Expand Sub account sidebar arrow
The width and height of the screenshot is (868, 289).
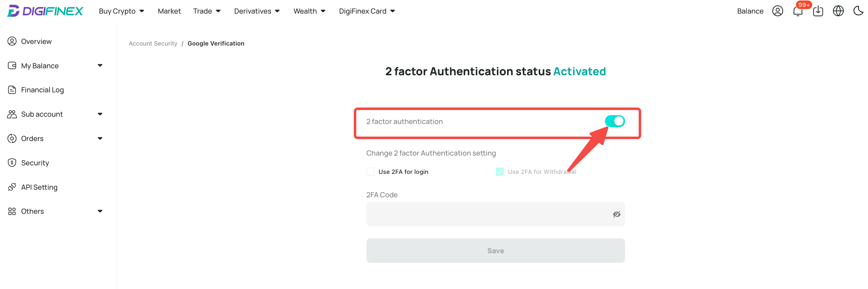point(100,114)
